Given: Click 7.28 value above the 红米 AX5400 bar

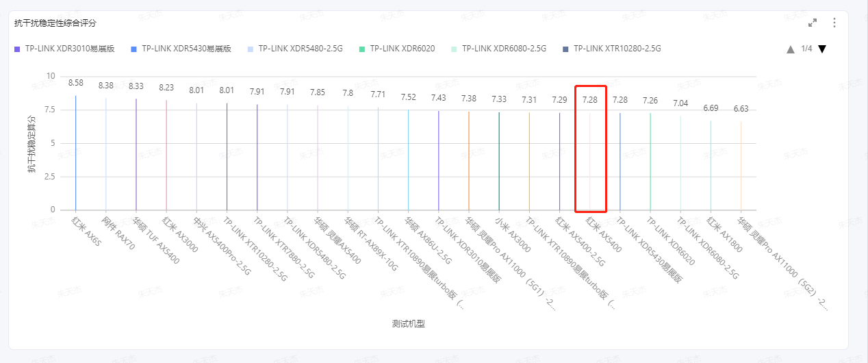Looking at the screenshot, I should click(589, 100).
